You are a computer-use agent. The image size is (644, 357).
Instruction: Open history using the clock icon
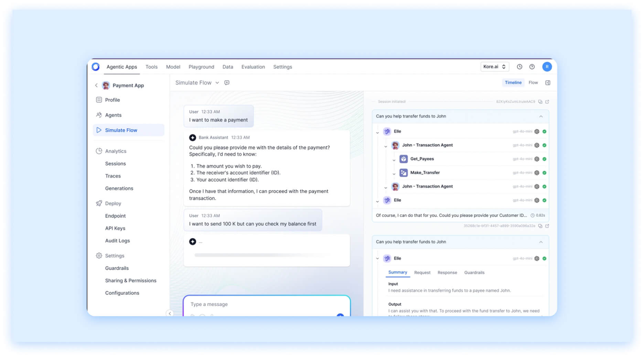(x=519, y=66)
